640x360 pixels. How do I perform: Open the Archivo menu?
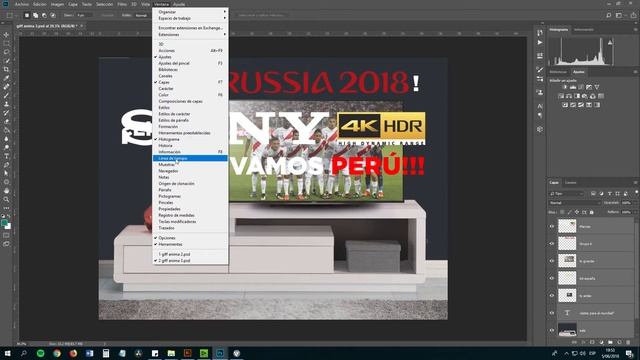(x=22, y=4)
